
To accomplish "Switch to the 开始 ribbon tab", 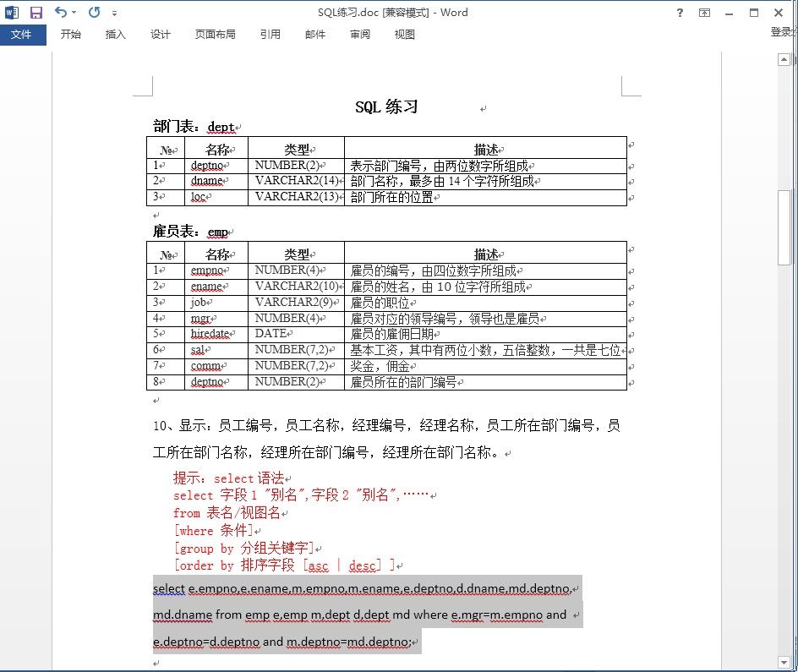I will pos(70,34).
